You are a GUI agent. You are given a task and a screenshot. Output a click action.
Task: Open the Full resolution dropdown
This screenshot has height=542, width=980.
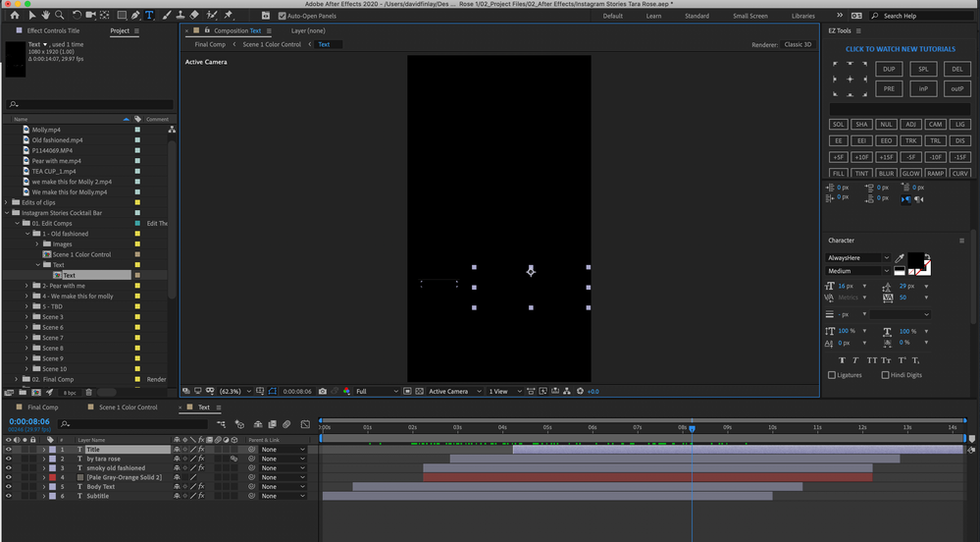click(x=378, y=391)
